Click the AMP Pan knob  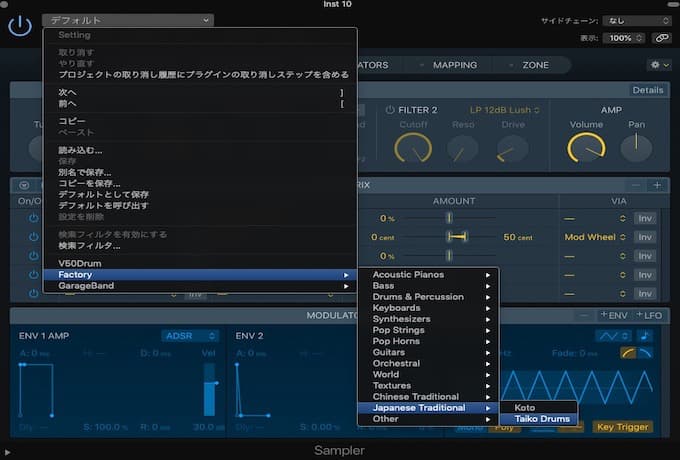click(x=636, y=148)
